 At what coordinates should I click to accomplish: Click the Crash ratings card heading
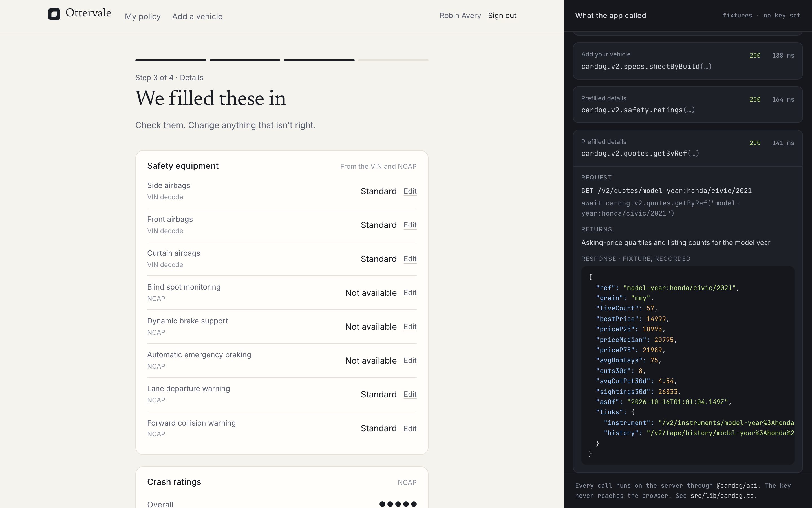point(174,482)
